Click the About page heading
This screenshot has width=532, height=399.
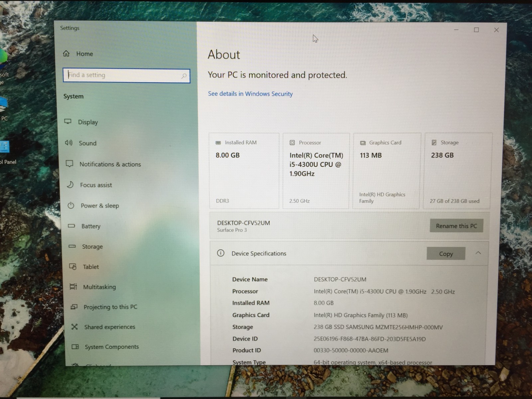(224, 55)
